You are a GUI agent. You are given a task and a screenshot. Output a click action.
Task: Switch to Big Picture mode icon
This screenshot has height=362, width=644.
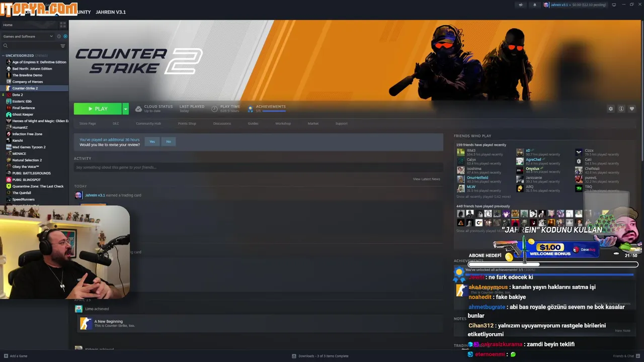click(x=614, y=5)
